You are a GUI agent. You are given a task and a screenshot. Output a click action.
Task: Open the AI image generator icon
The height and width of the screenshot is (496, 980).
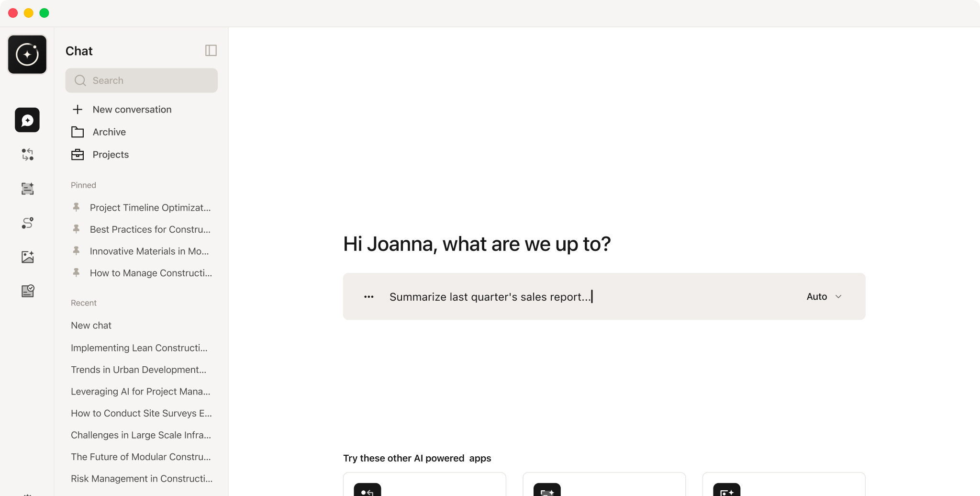point(27,257)
